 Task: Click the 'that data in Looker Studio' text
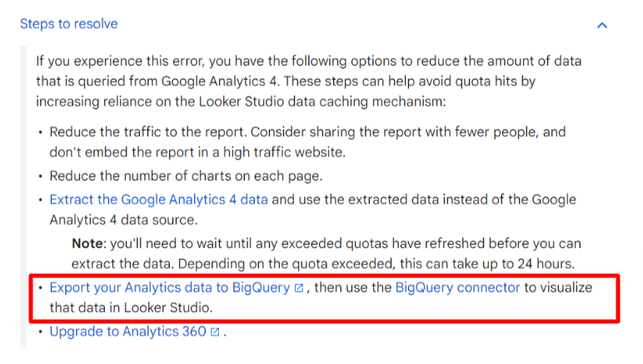tap(132, 307)
